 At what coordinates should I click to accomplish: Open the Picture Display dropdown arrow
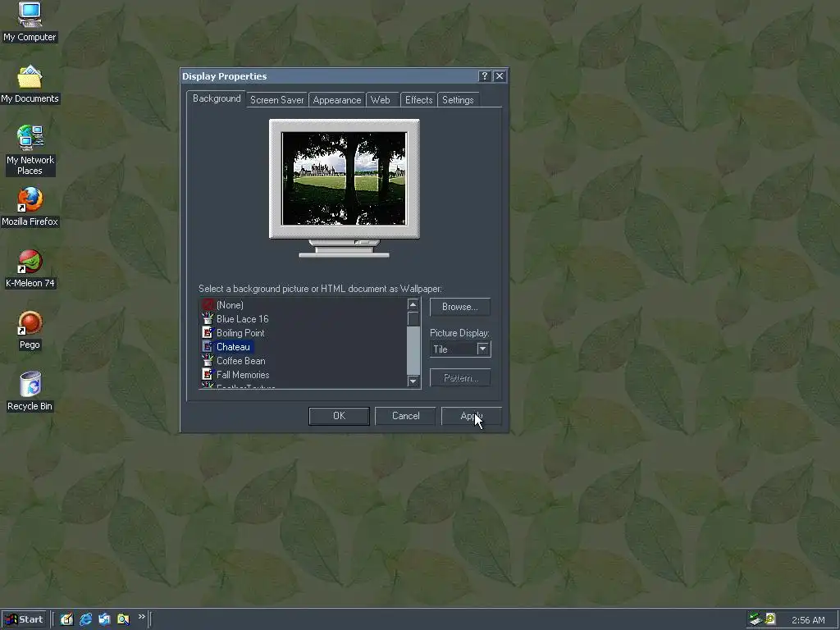pos(482,349)
